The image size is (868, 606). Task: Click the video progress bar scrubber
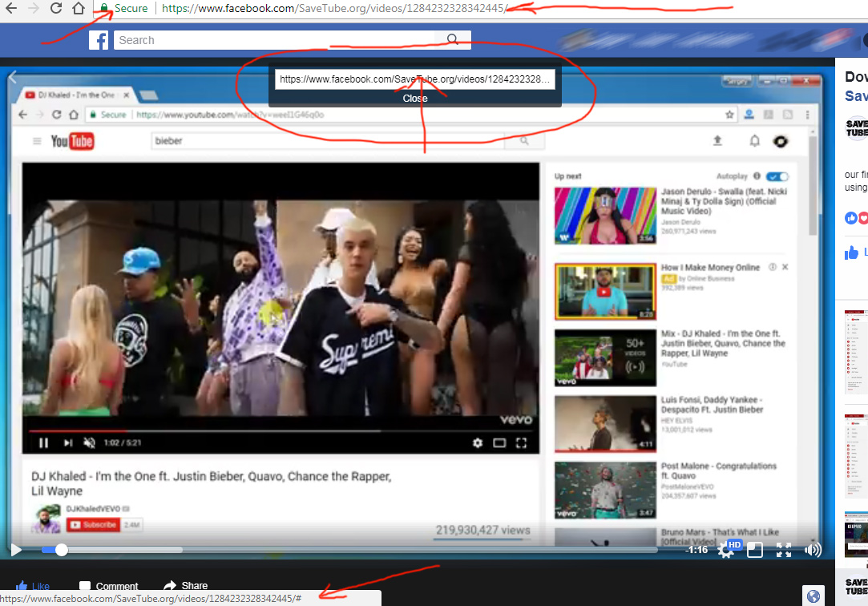pyautogui.click(x=61, y=550)
